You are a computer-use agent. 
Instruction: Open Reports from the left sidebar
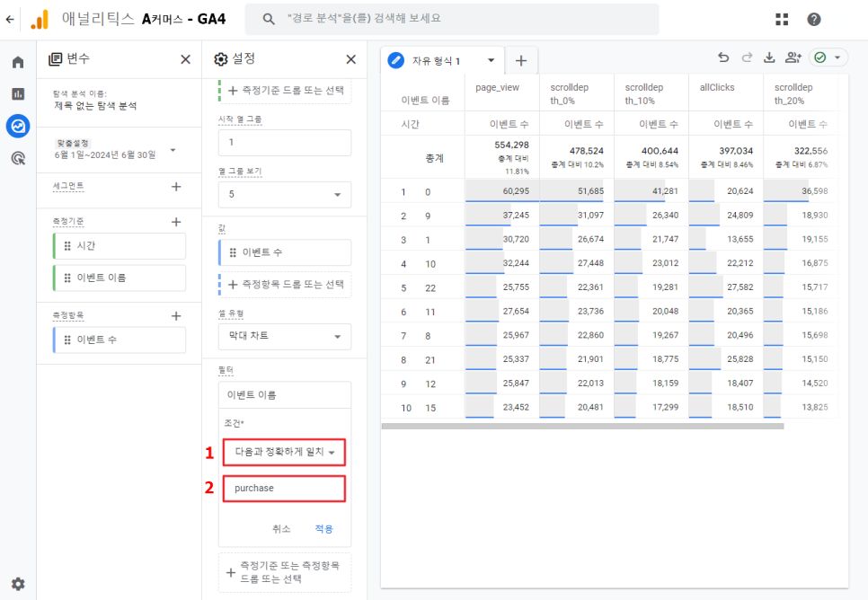tap(18, 93)
